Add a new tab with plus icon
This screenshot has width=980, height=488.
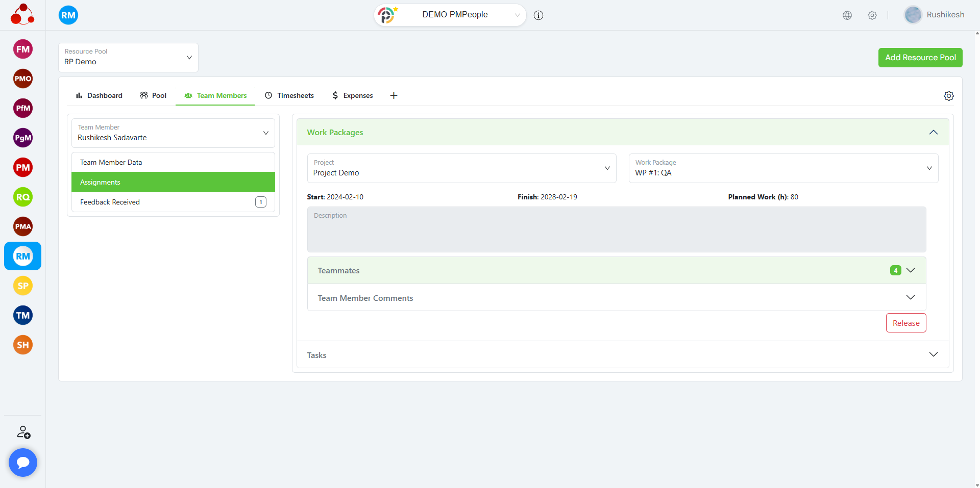point(394,95)
